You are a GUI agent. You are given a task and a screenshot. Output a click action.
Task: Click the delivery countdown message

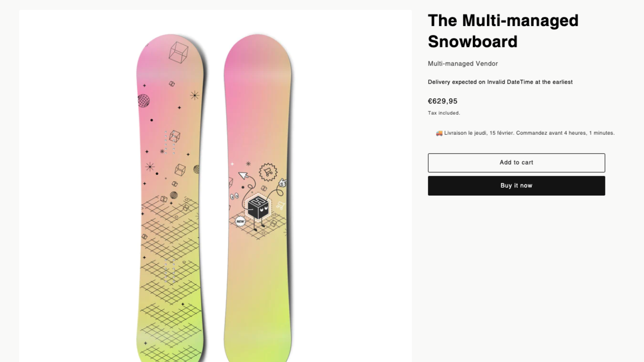tap(523, 132)
